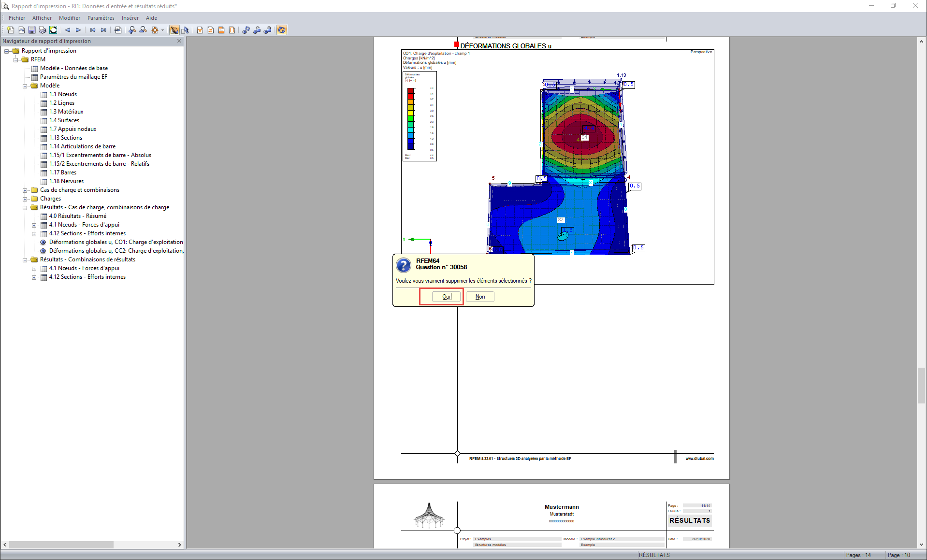Image resolution: width=927 pixels, height=560 pixels.
Task: Select 1.15/1 Excentrements de barre - Absolus
Action: click(x=100, y=155)
